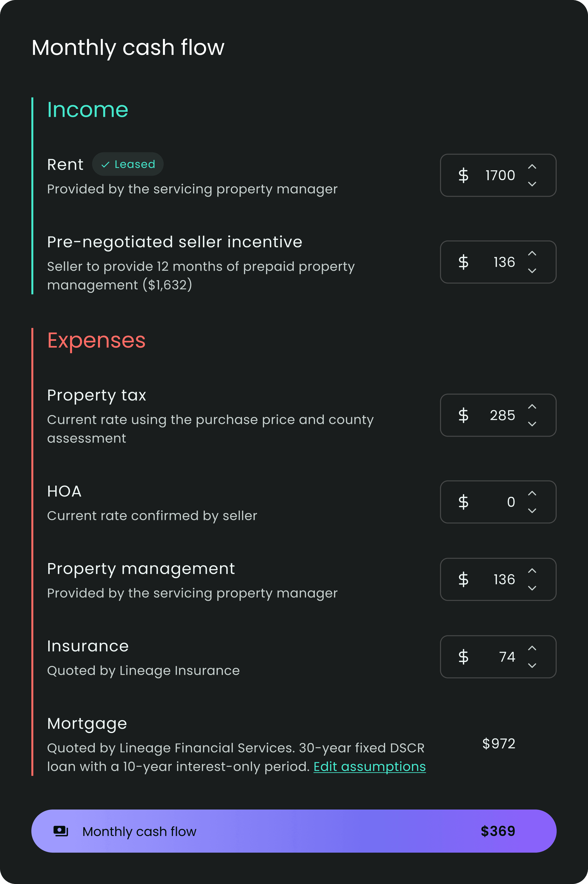
Task: Click the Leased status badge
Action: 127,164
